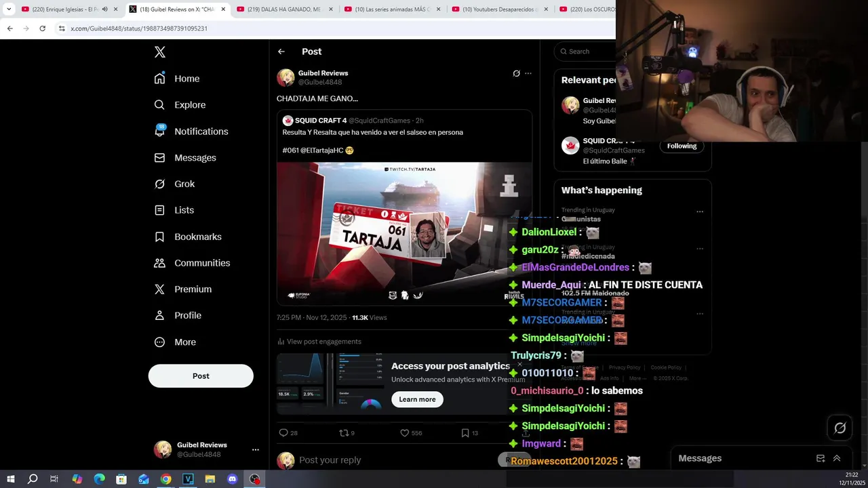Viewport: 868px width, 488px height.
Task: Open the Guibel Reviews author name link
Action: pos(323,73)
